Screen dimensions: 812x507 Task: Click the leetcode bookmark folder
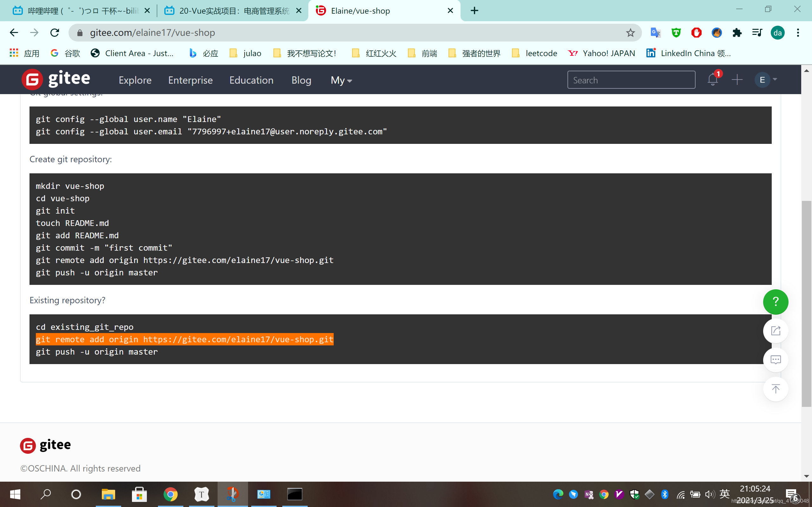(534, 53)
